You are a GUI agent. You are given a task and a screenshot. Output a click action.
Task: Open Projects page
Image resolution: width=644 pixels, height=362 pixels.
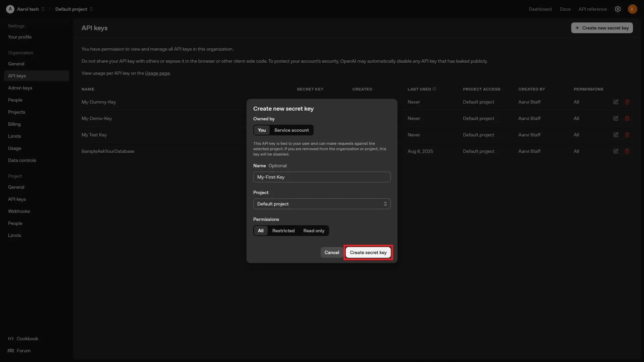16,112
